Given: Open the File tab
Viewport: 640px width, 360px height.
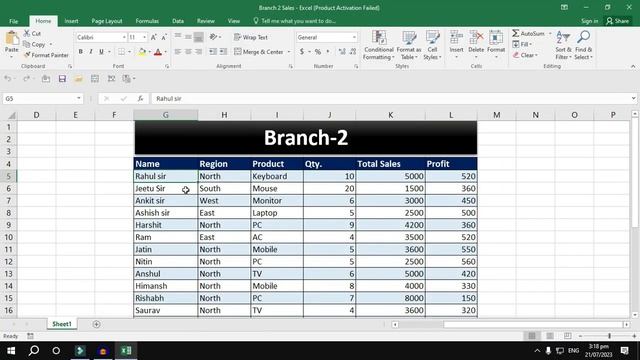Looking at the screenshot, I should [x=14, y=21].
